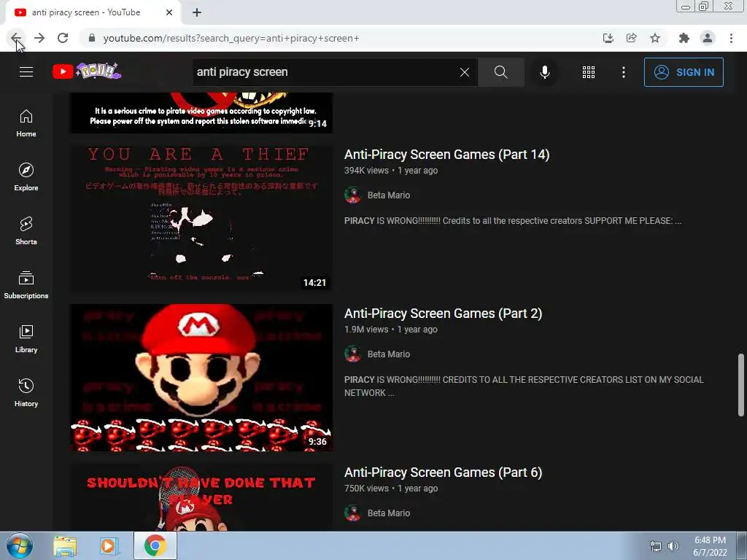Viewport: 747px width, 560px height.
Task: Click the YouTube logo
Action: [x=87, y=71]
